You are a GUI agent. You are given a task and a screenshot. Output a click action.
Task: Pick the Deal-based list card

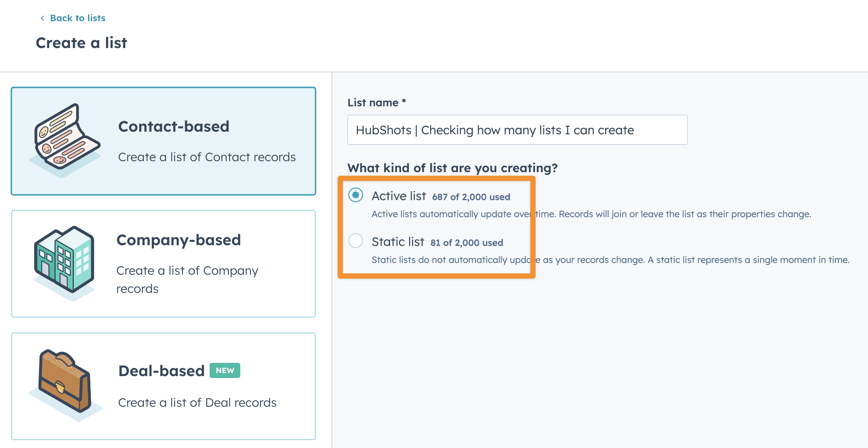pos(163,386)
